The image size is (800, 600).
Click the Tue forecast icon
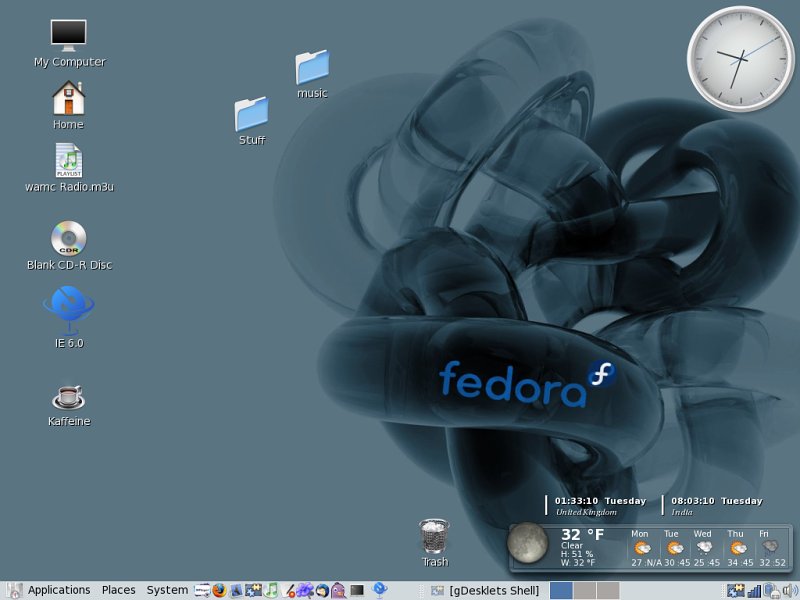click(x=674, y=548)
